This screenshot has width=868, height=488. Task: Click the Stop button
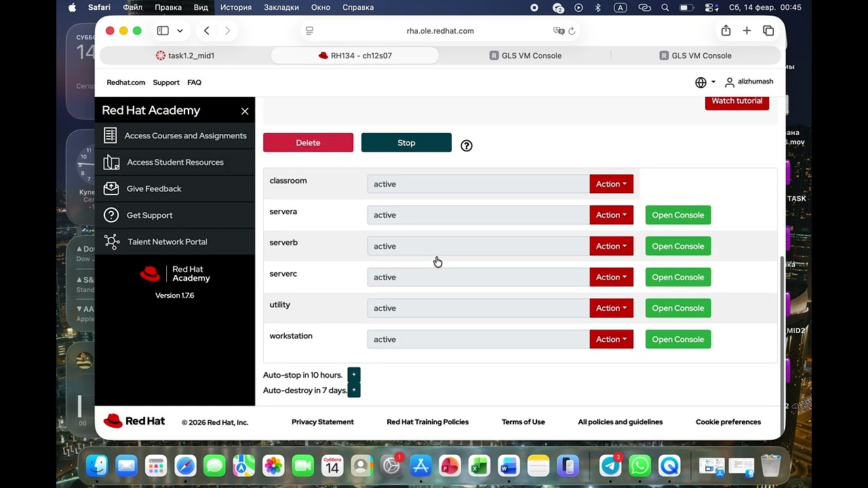point(406,142)
